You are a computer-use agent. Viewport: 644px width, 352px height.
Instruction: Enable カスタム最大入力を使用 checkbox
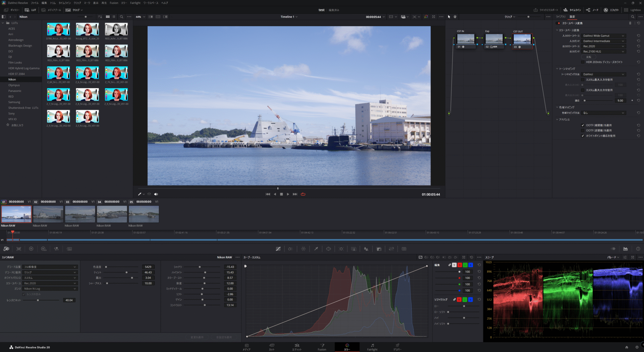pyautogui.click(x=583, y=80)
